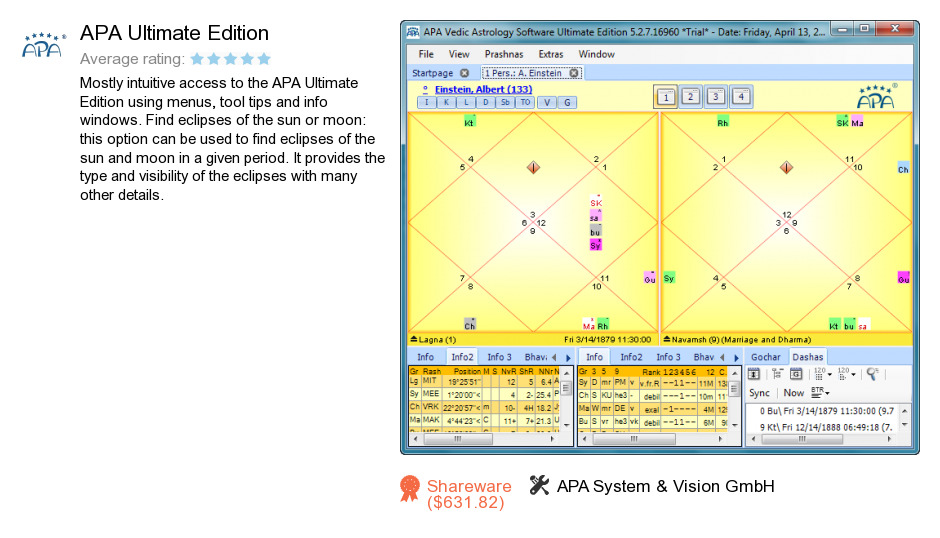
Task: Open the Prashnas menu
Action: coord(504,54)
